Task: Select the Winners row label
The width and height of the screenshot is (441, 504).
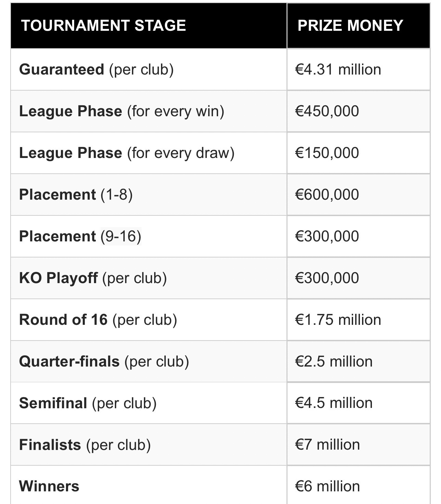Action: click(x=49, y=486)
